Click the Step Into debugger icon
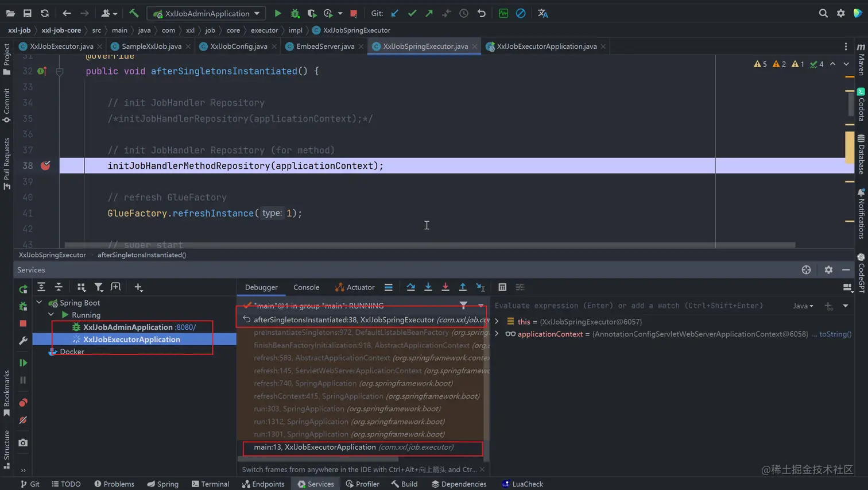The image size is (868, 490). [x=427, y=287]
